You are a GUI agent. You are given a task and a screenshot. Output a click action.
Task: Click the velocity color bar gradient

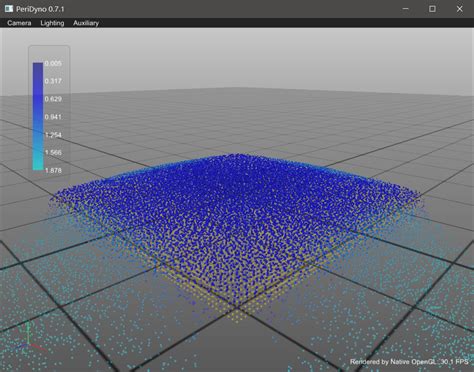[38, 116]
